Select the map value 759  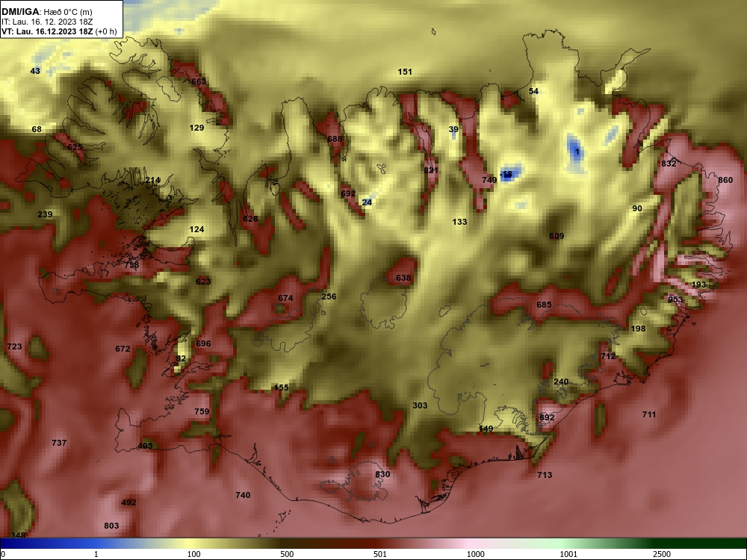pyautogui.click(x=202, y=411)
